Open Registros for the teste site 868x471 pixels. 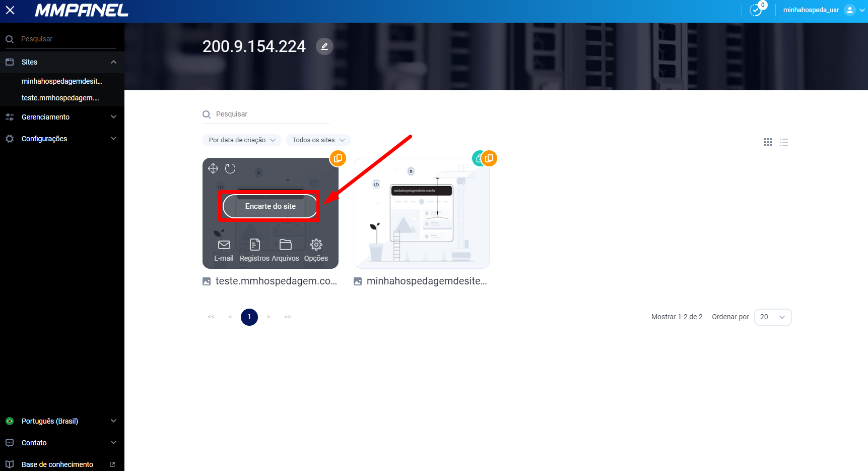click(254, 251)
